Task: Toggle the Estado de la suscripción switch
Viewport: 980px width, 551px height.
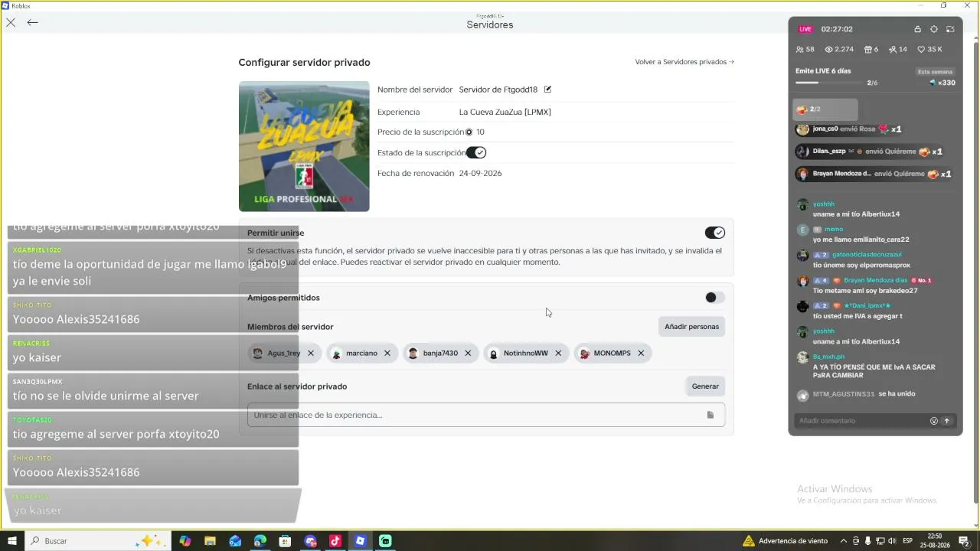Action: (476, 153)
